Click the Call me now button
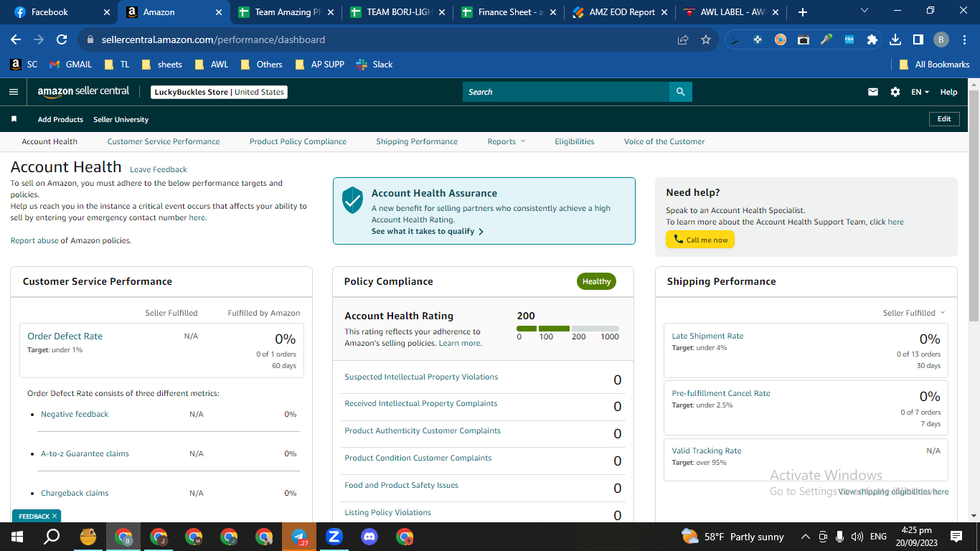The width and height of the screenshot is (980, 551). coord(700,240)
